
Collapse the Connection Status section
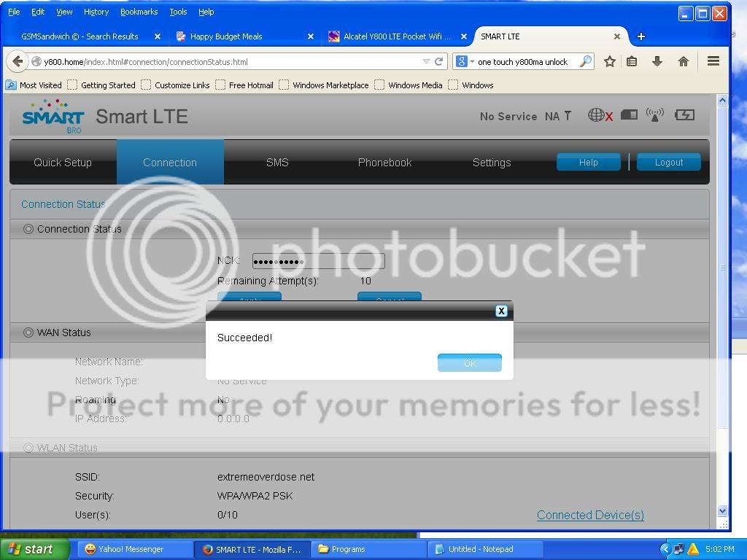[28, 229]
